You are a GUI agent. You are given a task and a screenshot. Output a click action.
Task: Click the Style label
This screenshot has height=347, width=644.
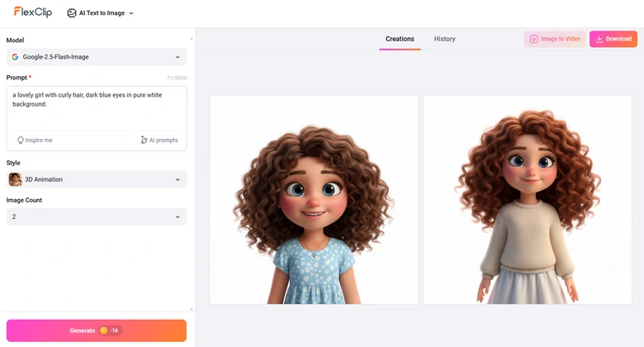tap(13, 163)
